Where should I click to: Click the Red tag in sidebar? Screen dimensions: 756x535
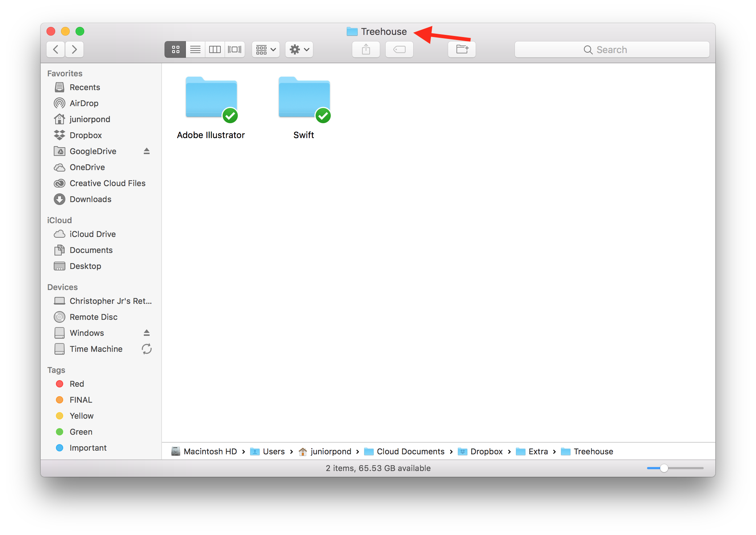coord(63,383)
